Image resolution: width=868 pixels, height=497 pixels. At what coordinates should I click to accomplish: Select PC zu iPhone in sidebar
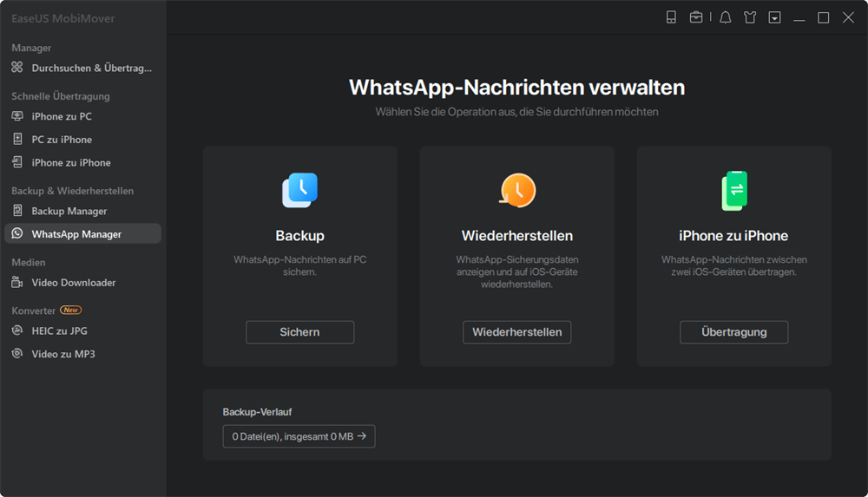(82, 140)
